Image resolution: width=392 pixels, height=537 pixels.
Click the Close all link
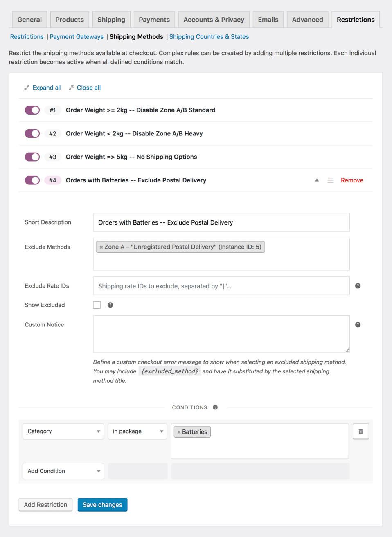coord(89,88)
